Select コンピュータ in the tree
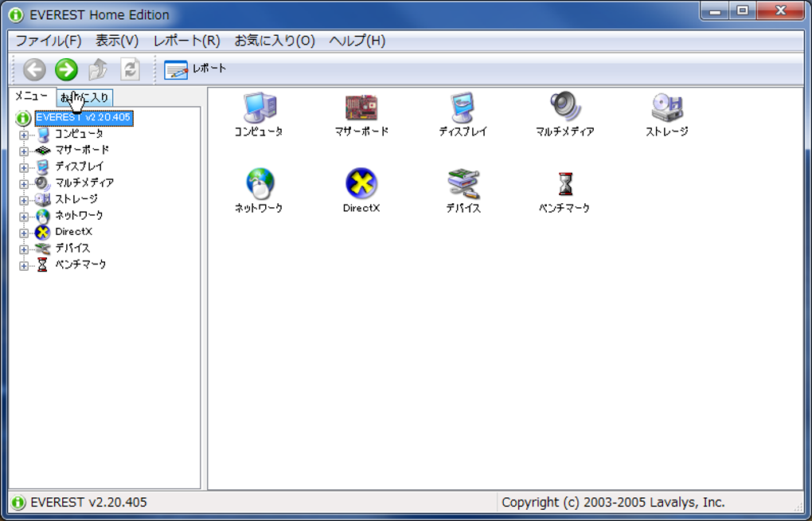Screen dimensions: 812x521 (79, 134)
